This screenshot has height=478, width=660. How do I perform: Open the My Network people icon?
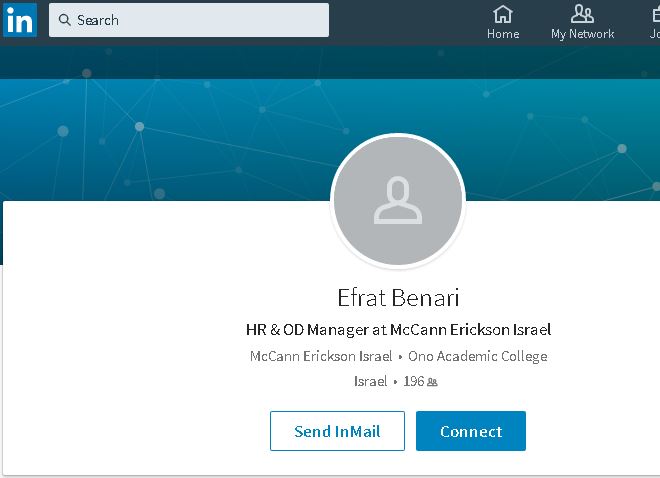582,14
